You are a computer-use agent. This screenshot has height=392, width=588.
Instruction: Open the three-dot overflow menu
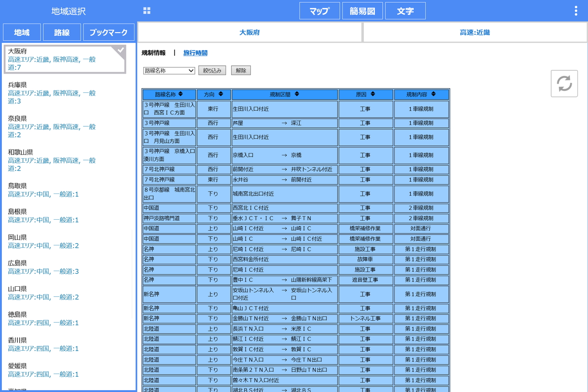(x=576, y=10)
